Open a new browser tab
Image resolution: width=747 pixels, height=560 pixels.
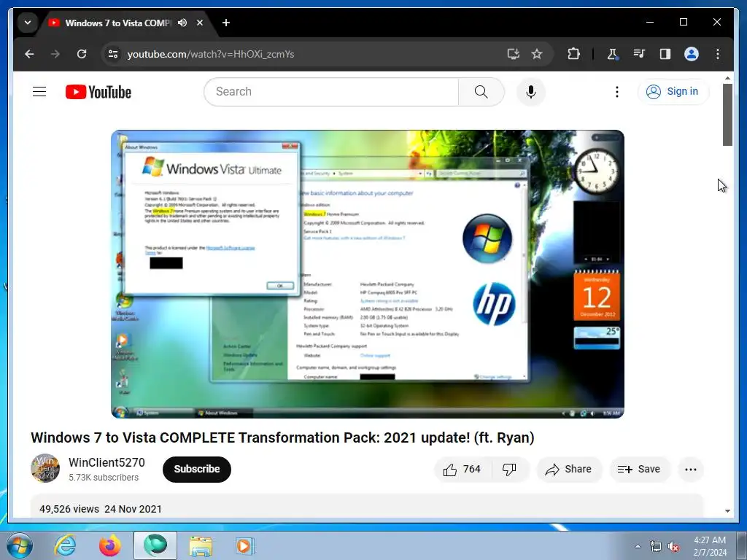pos(226,23)
